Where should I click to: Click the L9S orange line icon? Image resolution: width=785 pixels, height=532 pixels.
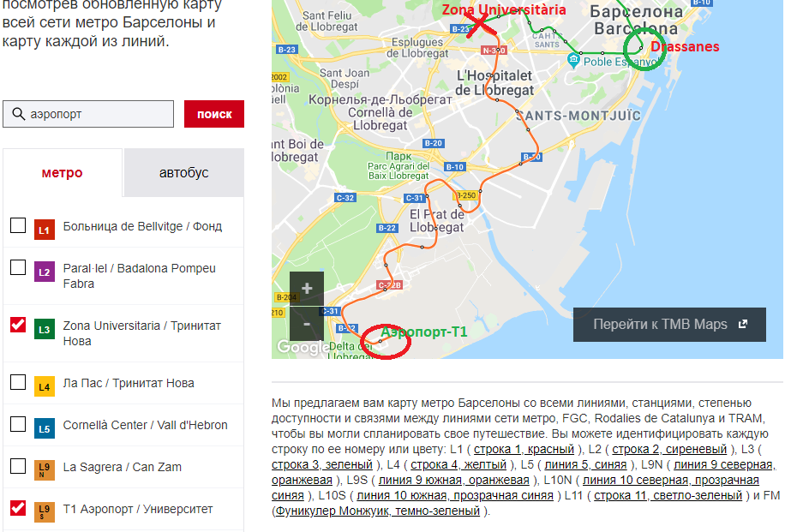pos(45,511)
